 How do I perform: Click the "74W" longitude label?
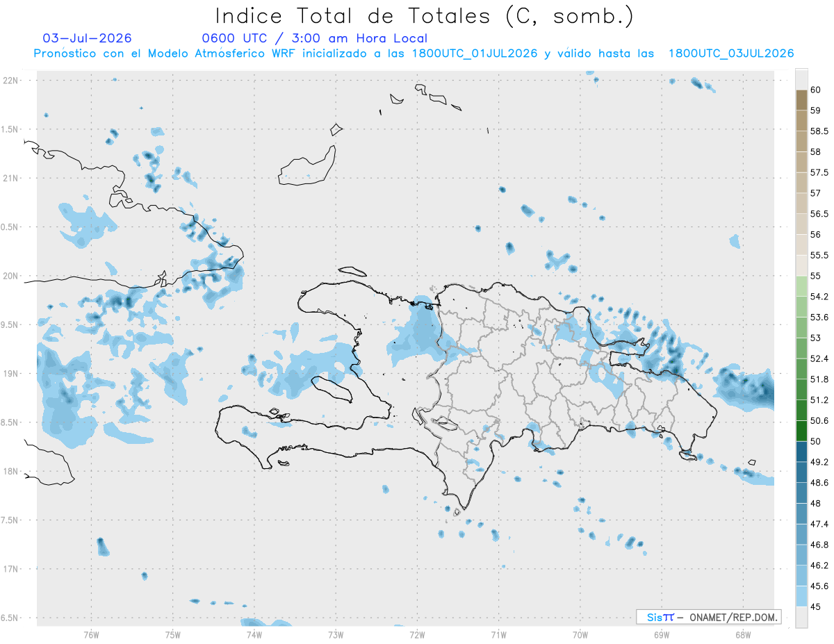pos(254,635)
